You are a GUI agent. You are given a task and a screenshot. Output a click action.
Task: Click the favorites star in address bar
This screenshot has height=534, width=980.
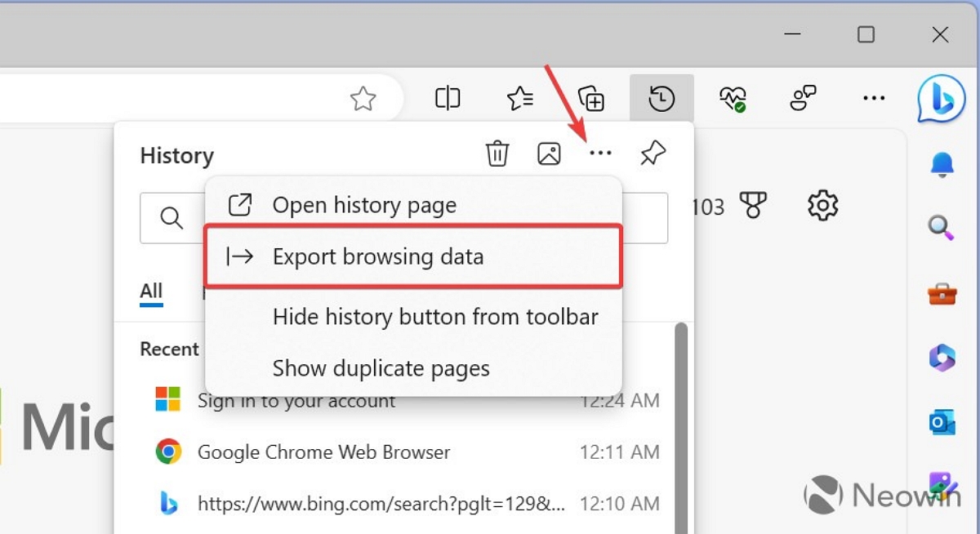[x=363, y=100]
